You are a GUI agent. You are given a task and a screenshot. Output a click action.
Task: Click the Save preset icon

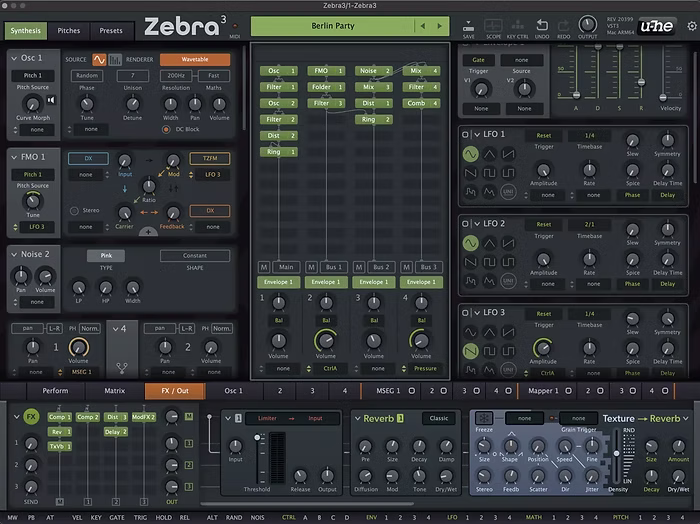[x=468, y=25]
